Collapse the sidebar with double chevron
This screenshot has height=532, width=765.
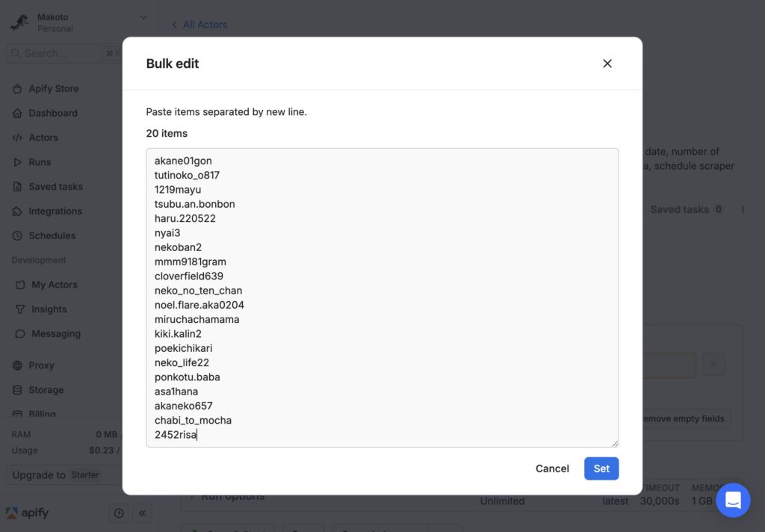pyautogui.click(x=142, y=513)
